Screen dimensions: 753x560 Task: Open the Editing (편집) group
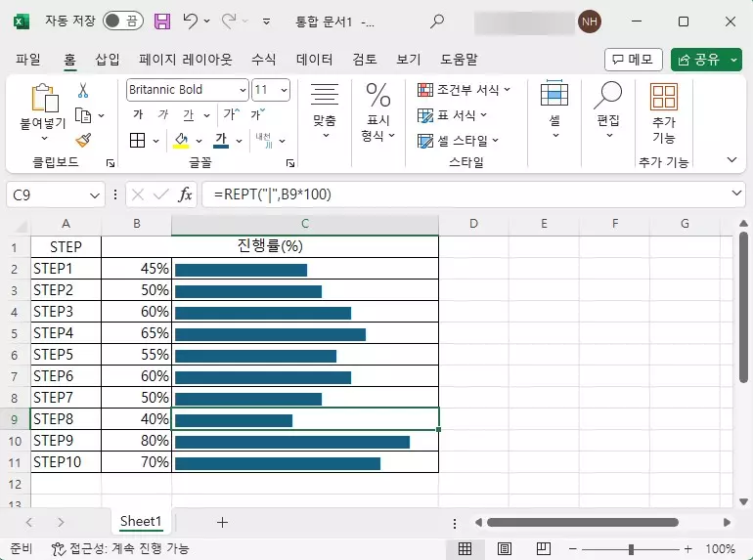coord(608,109)
